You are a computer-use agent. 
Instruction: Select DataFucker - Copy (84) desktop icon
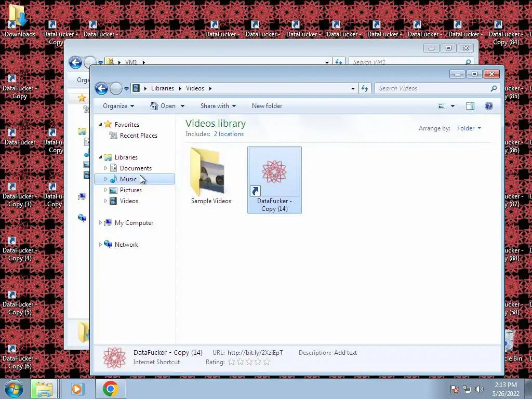[506, 33]
